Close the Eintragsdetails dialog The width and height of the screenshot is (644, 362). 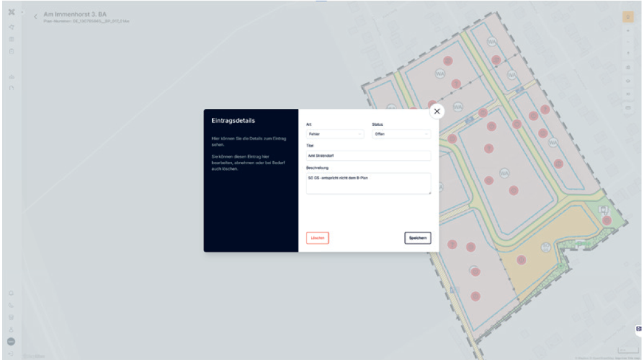point(437,111)
